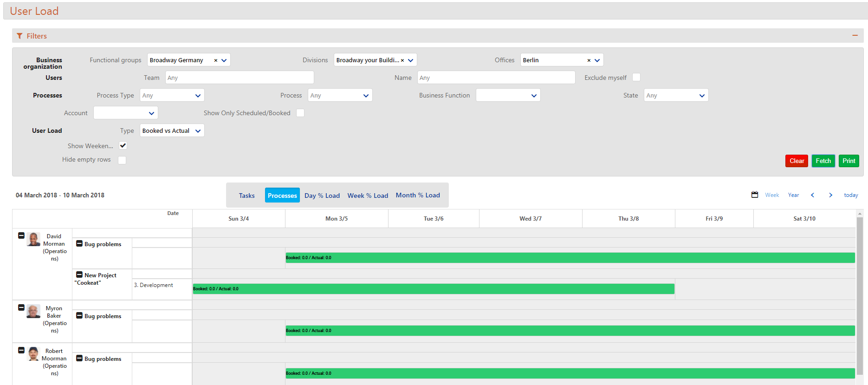Viewport: 868px width, 385px height.
Task: Click David Morman's Development green booking bar
Action: (x=433, y=289)
